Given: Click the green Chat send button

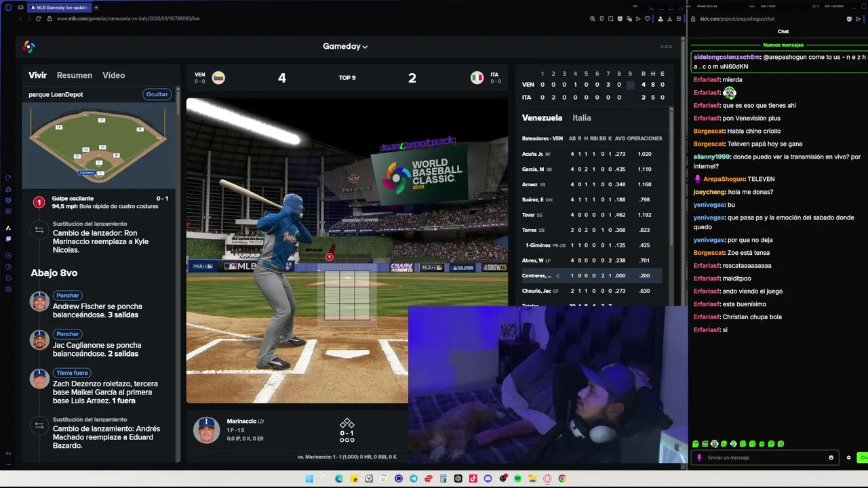Looking at the screenshot, I should coord(863,457).
